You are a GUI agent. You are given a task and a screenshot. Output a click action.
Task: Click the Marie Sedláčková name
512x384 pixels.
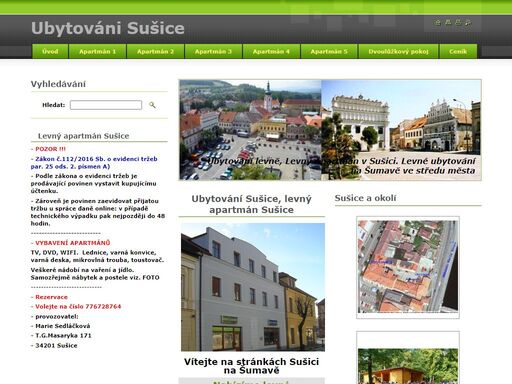pyautogui.click(x=61, y=326)
